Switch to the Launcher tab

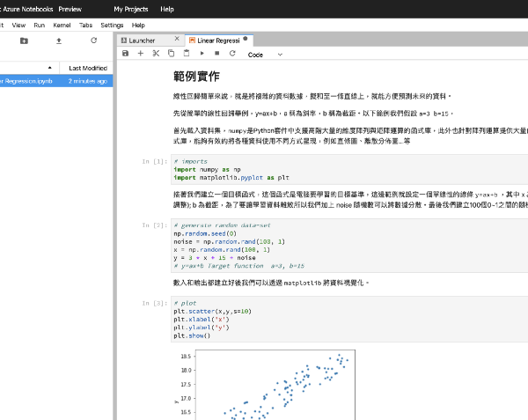tap(141, 41)
